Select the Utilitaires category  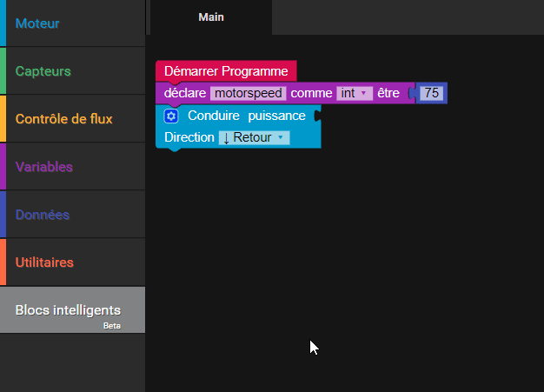point(44,262)
